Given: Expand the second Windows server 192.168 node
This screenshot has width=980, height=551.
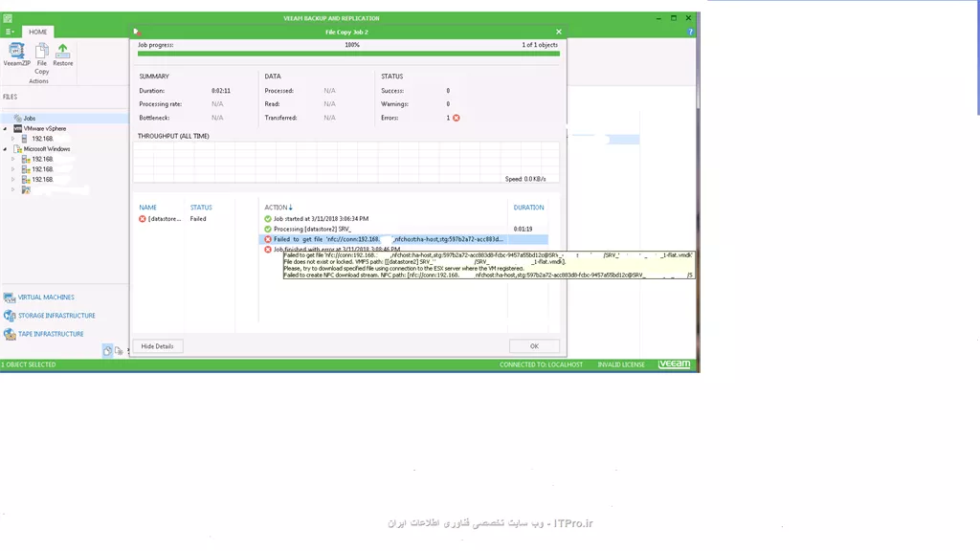Looking at the screenshot, I should click(x=12, y=169).
